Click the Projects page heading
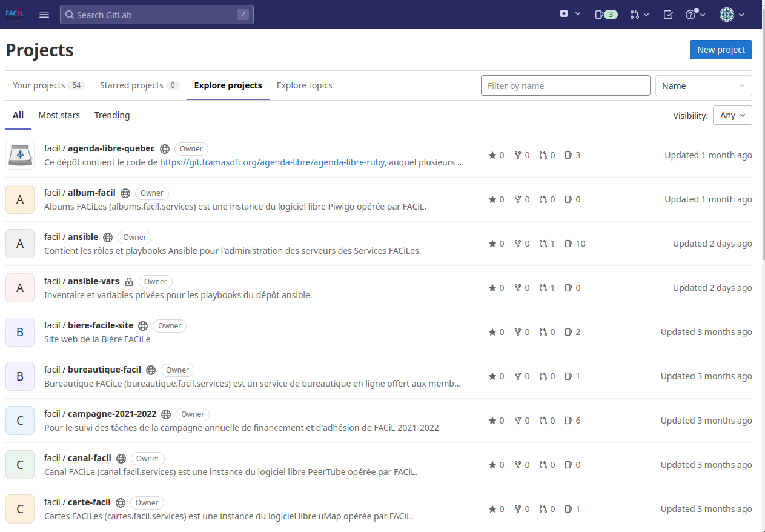 coord(40,50)
